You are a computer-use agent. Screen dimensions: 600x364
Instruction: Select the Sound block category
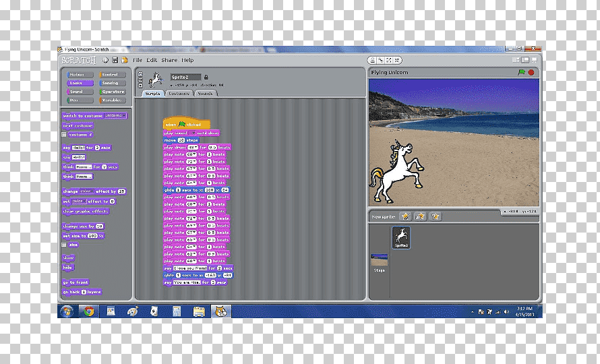(80, 92)
